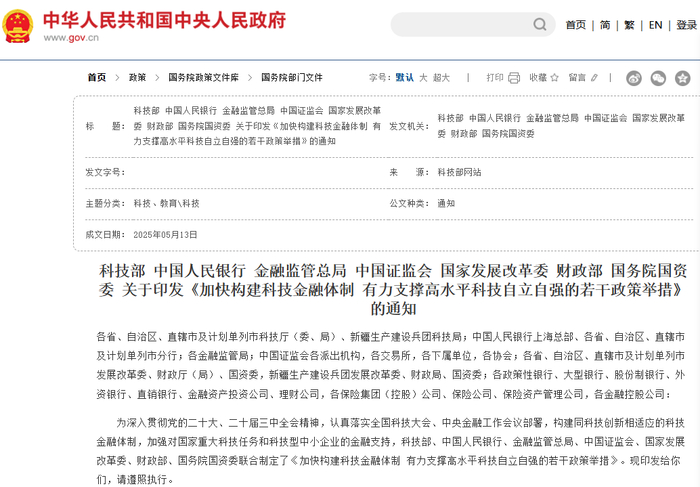Click the date 2025年05月13日
The image size is (700, 487).
click(165, 235)
